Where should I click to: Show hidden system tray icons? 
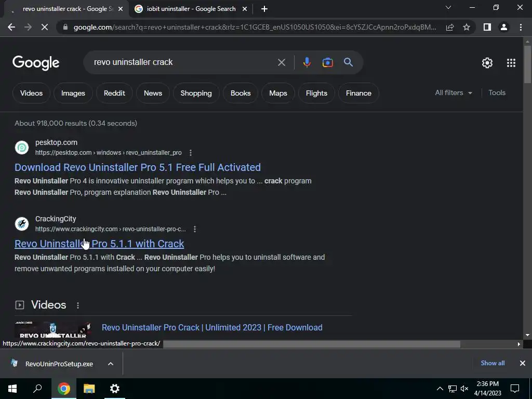click(440, 389)
